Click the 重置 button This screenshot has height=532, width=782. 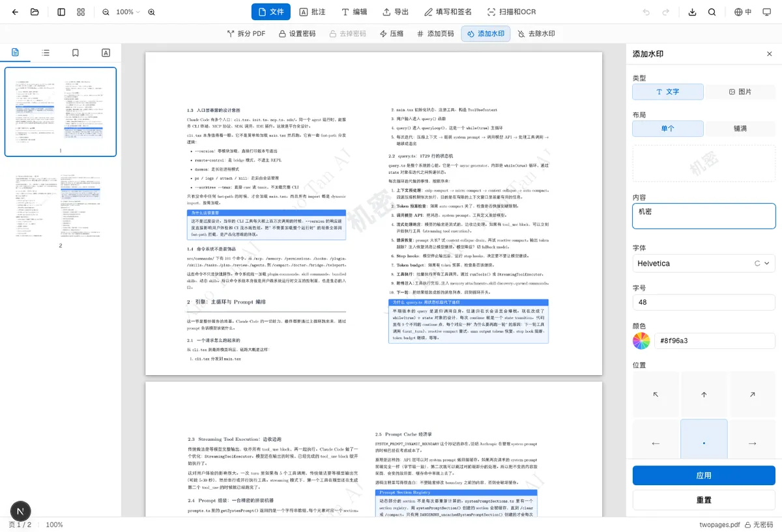pos(704,500)
